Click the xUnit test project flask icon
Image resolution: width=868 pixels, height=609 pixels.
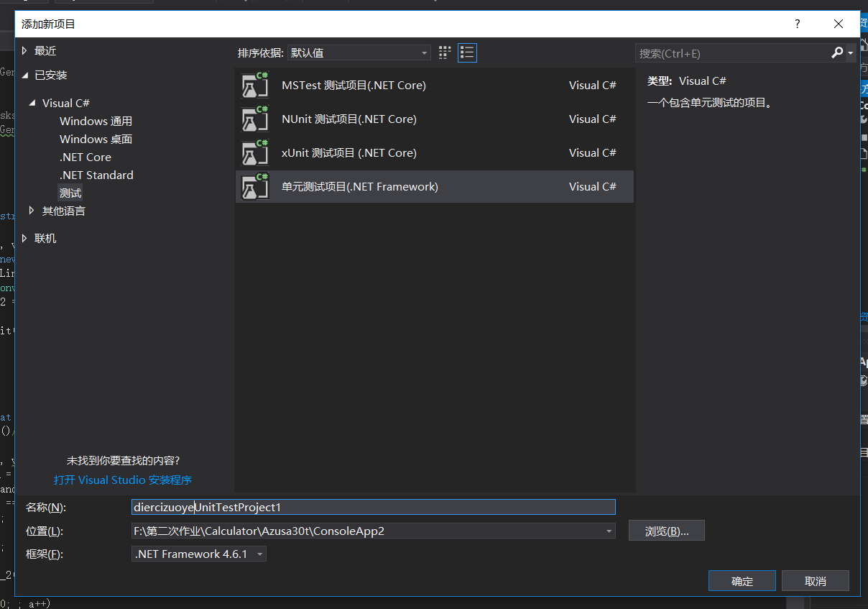(255, 152)
